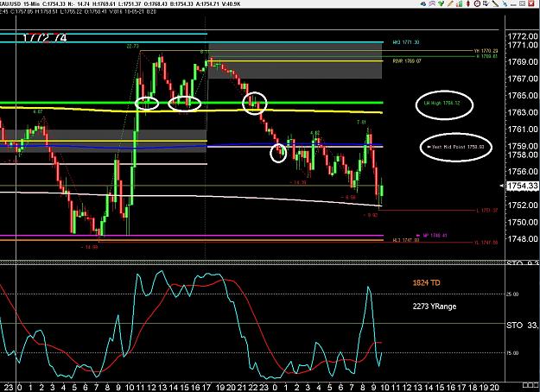540x392 pixels.
Task: Click the red L 1751.37 low label
Action: [487, 211]
